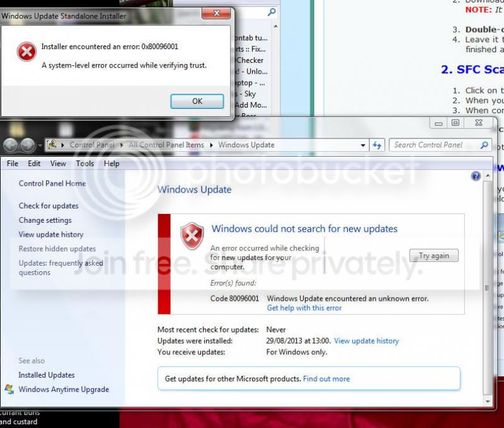
Task: Click the Windows Anytime Upgrade flag icon
Action: pyautogui.click(x=9, y=389)
